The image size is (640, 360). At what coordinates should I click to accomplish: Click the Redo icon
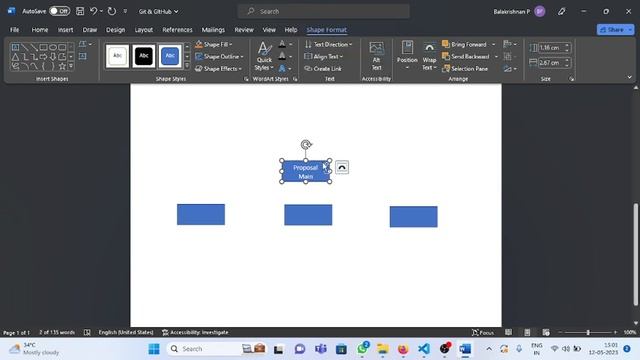112,11
